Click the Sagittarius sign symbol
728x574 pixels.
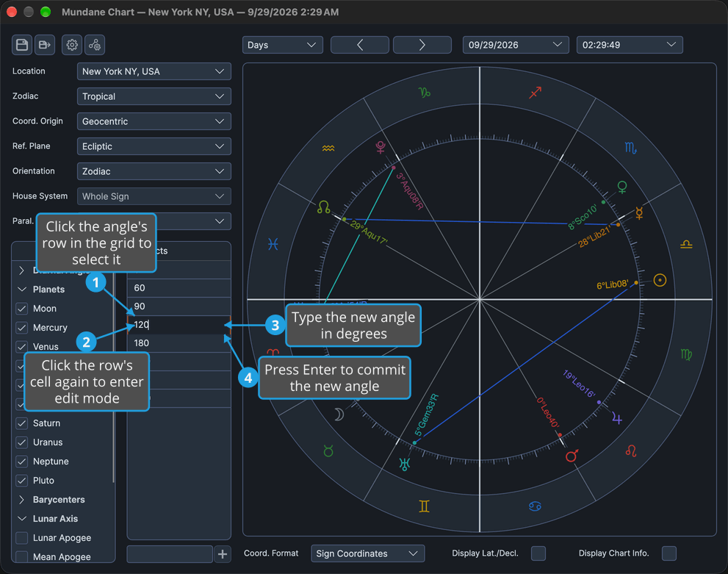tap(536, 93)
